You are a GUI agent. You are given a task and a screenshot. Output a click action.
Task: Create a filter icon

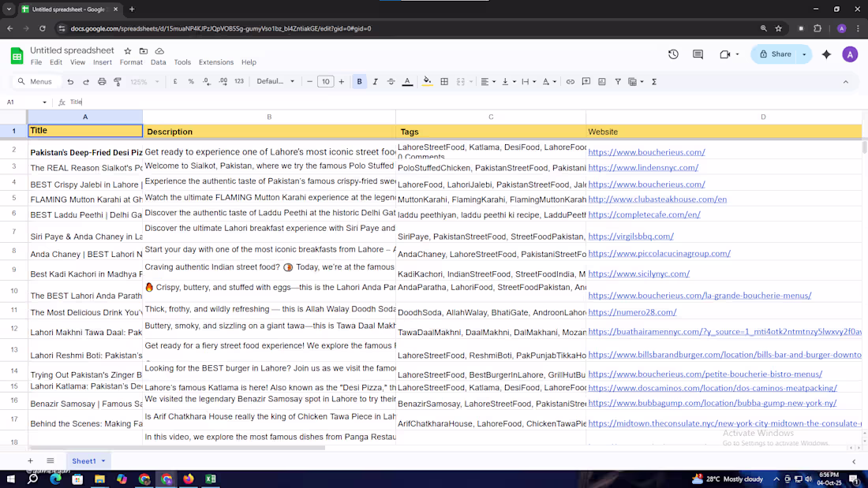tap(618, 82)
